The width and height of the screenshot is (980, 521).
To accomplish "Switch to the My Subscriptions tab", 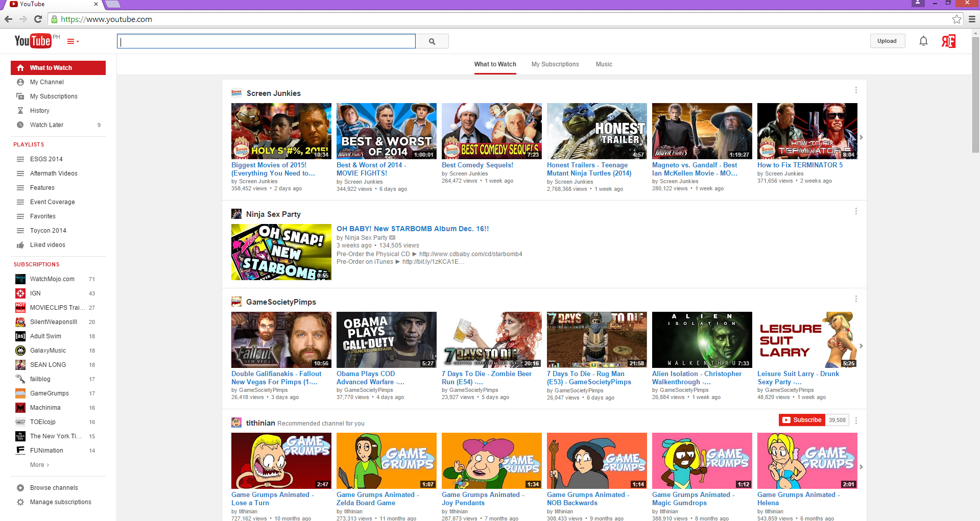I will (555, 64).
